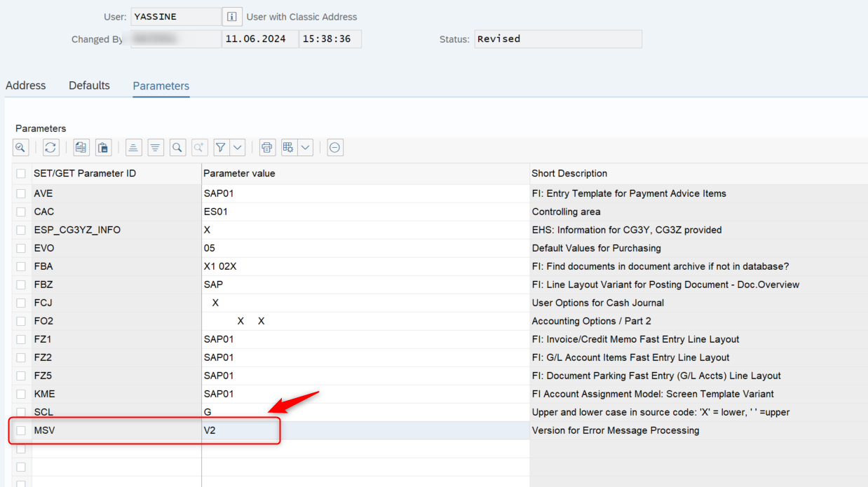This screenshot has width=868, height=487.
Task: Sort parameters in descending order
Action: click(156, 147)
